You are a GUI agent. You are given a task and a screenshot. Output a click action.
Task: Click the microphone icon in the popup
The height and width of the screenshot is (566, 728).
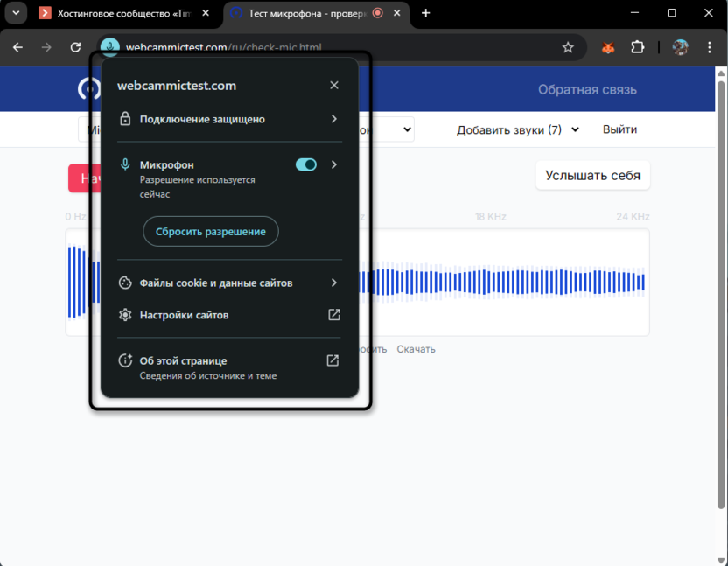click(x=125, y=164)
